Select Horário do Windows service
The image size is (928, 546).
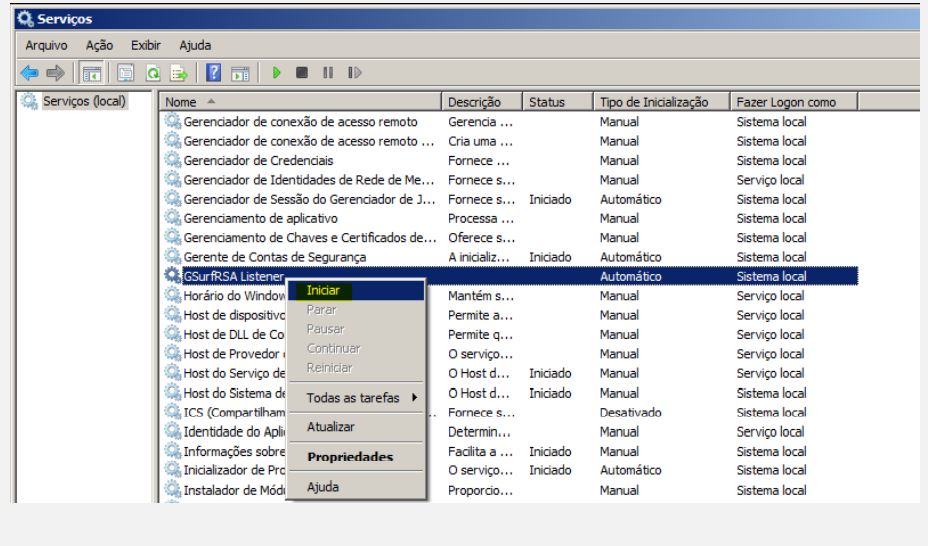click(x=234, y=296)
